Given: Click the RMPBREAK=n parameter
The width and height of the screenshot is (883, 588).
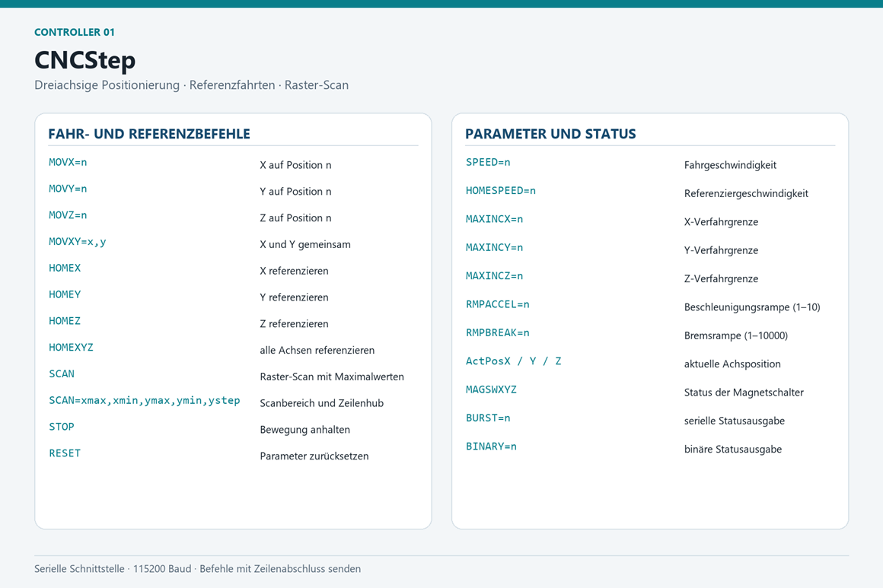Looking at the screenshot, I should [x=497, y=332].
